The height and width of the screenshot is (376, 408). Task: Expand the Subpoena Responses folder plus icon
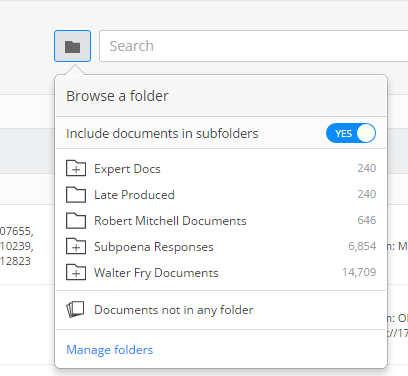coord(76,246)
